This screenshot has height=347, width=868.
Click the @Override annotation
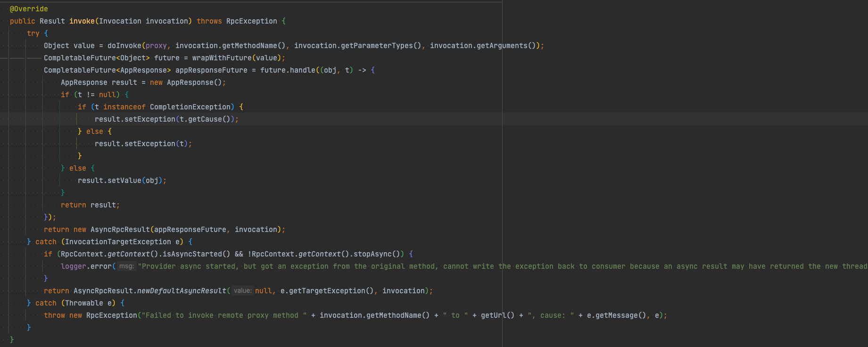pos(29,9)
